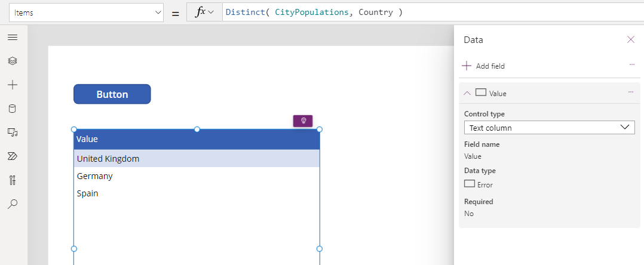Open the Power Automate flows icon
Image resolution: width=644 pixels, height=265 pixels.
point(13,156)
